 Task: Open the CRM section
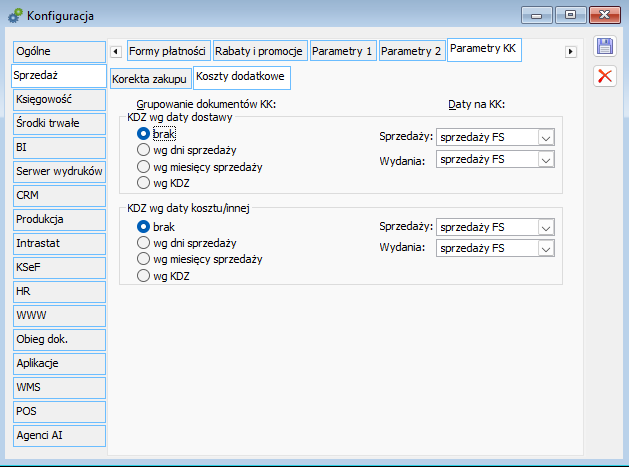click(x=59, y=195)
